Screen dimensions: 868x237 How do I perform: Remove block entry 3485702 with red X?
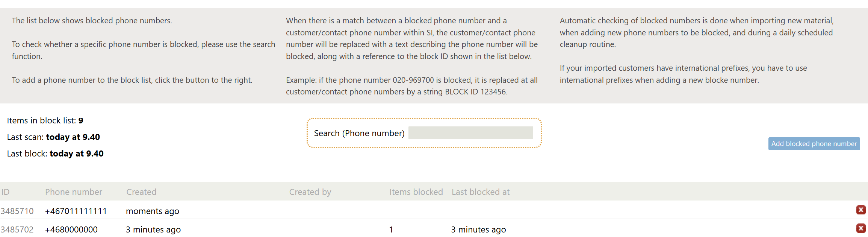tap(860, 228)
